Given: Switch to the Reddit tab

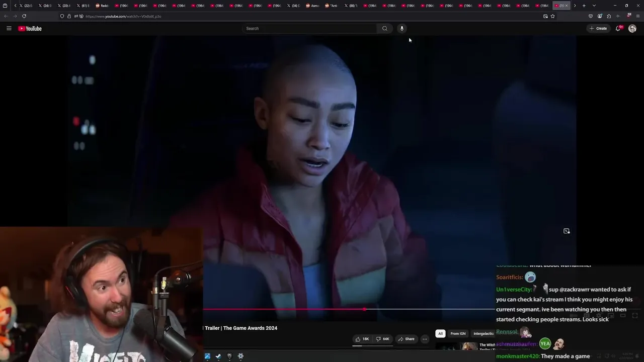Looking at the screenshot, I should click(x=103, y=6).
